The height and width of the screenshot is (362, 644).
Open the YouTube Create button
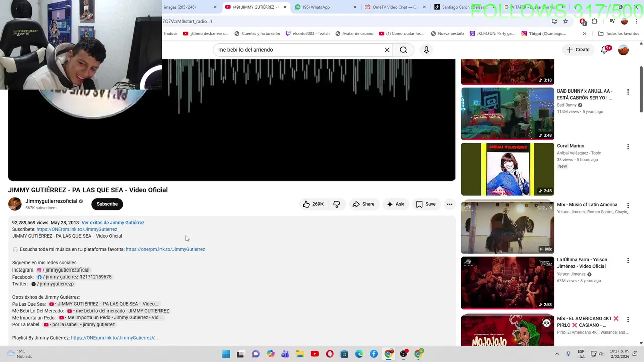(x=578, y=50)
